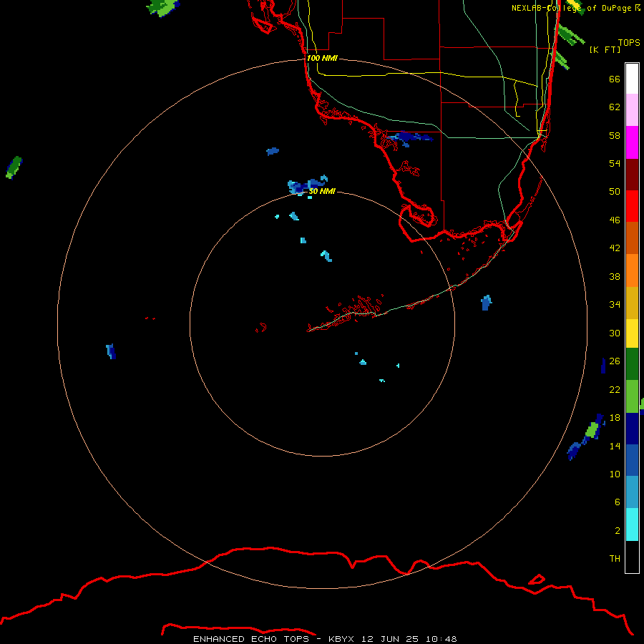Click the '22' legend value
The width and height of the screenshot is (644, 644).
(x=615, y=389)
